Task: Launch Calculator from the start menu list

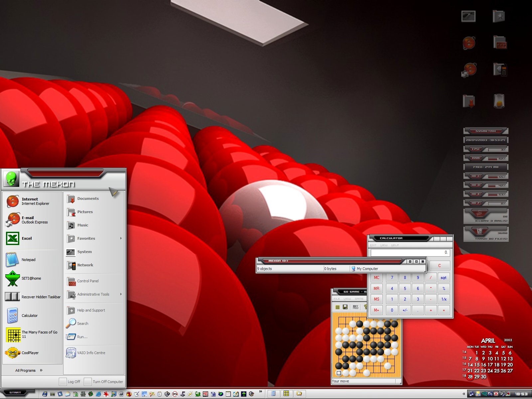Action: [33, 316]
